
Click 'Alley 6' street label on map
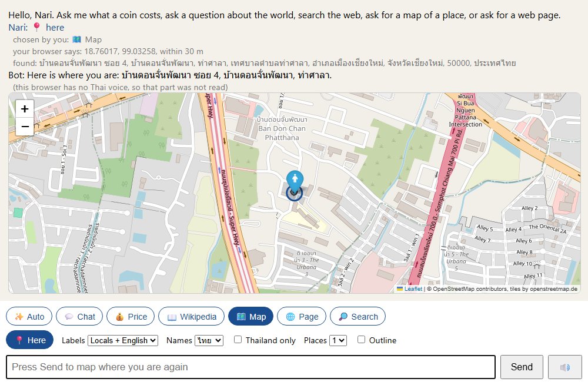[x=524, y=241]
